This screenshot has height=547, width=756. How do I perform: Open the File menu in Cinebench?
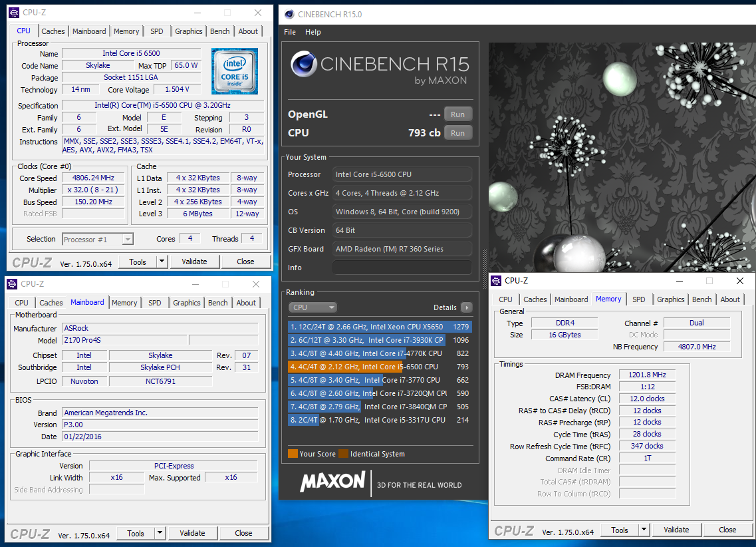point(290,32)
